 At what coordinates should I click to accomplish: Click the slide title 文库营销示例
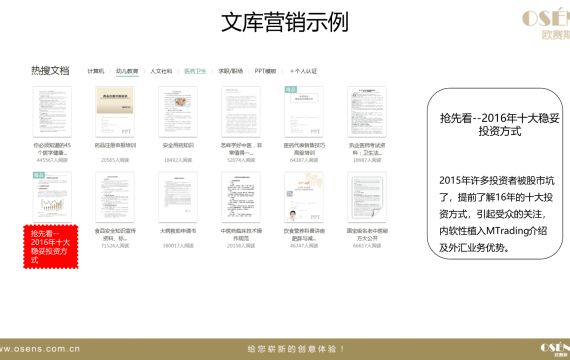(x=285, y=22)
